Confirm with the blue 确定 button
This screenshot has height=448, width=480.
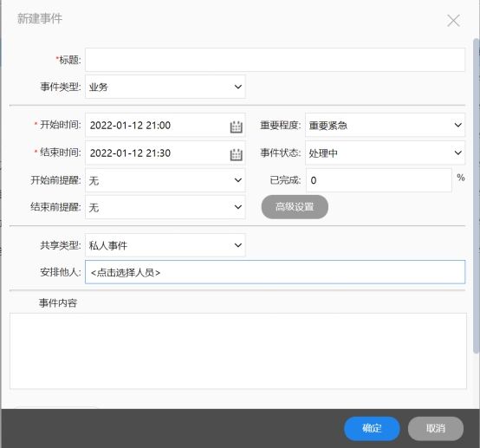(372, 428)
